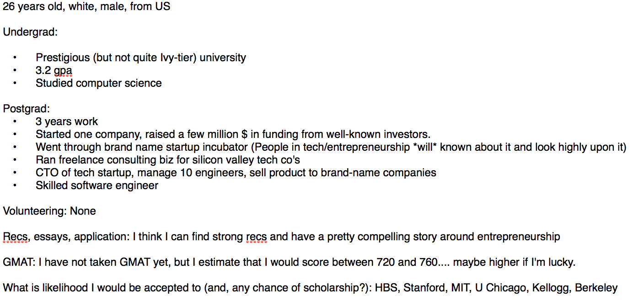Click "CTO of tech startup" bullet text
Image resolution: width=644 pixels, height=306 pixels.
[81, 173]
